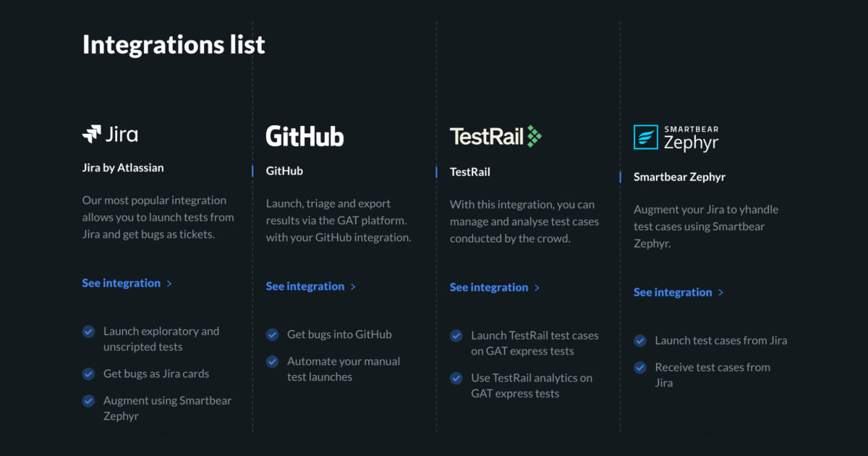Screen dimensions: 868x456
Task: Click checkmark beside "Receive test cases from Jira"
Action: click(x=640, y=368)
